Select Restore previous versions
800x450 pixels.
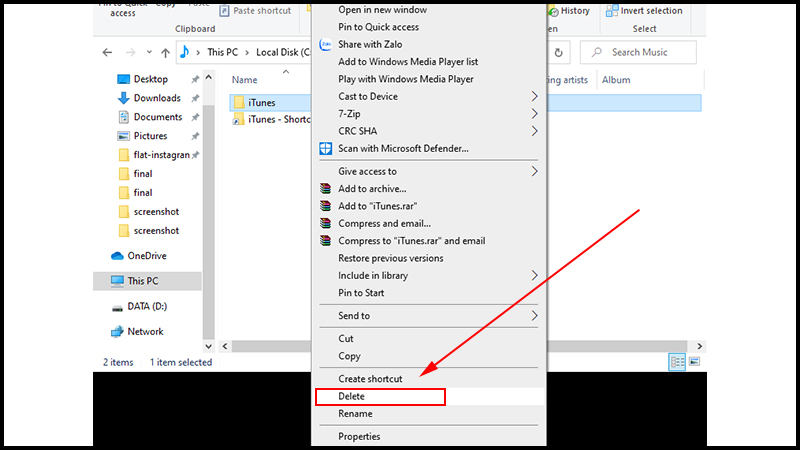[x=390, y=258]
